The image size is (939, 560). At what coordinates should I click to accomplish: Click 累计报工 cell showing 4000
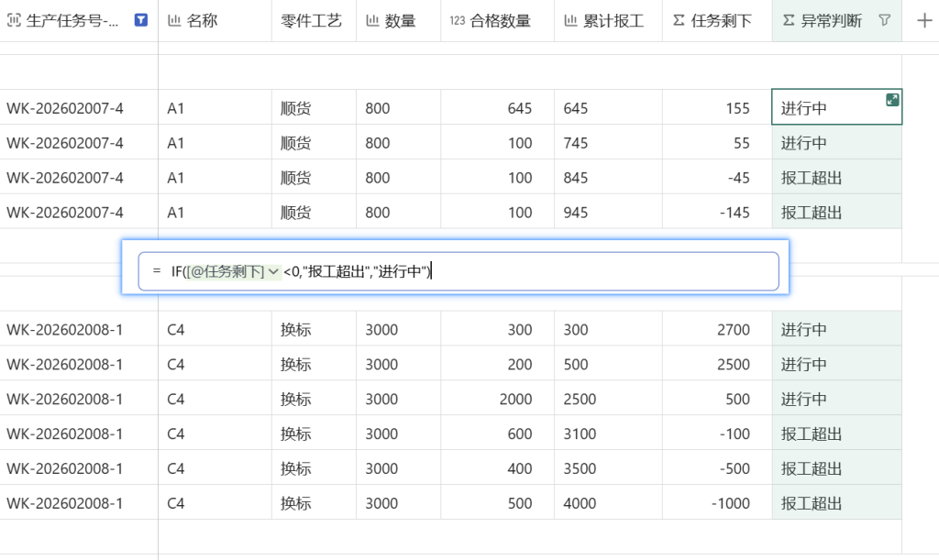tap(609, 502)
